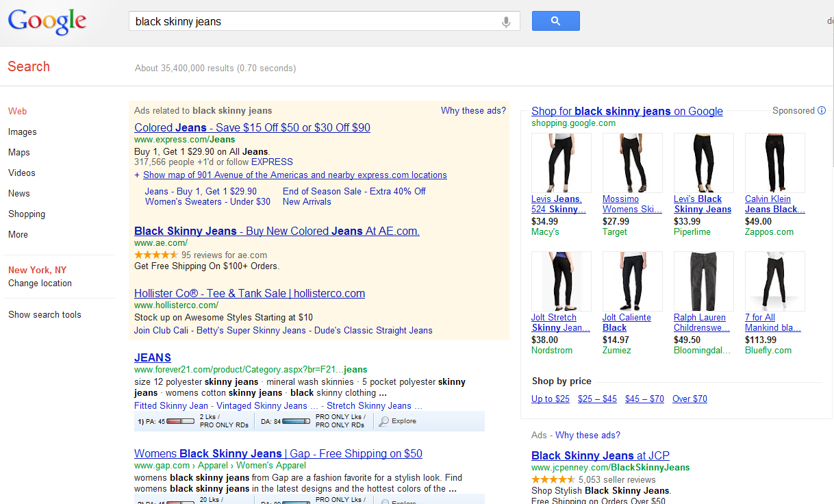Open Levi's Black Skinny Jeans image
Image resolution: width=834 pixels, height=504 pixels.
click(704, 163)
